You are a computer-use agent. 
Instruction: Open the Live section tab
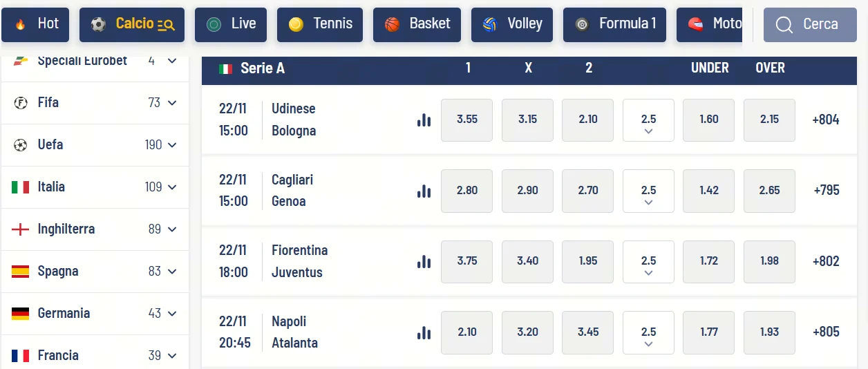[231, 24]
